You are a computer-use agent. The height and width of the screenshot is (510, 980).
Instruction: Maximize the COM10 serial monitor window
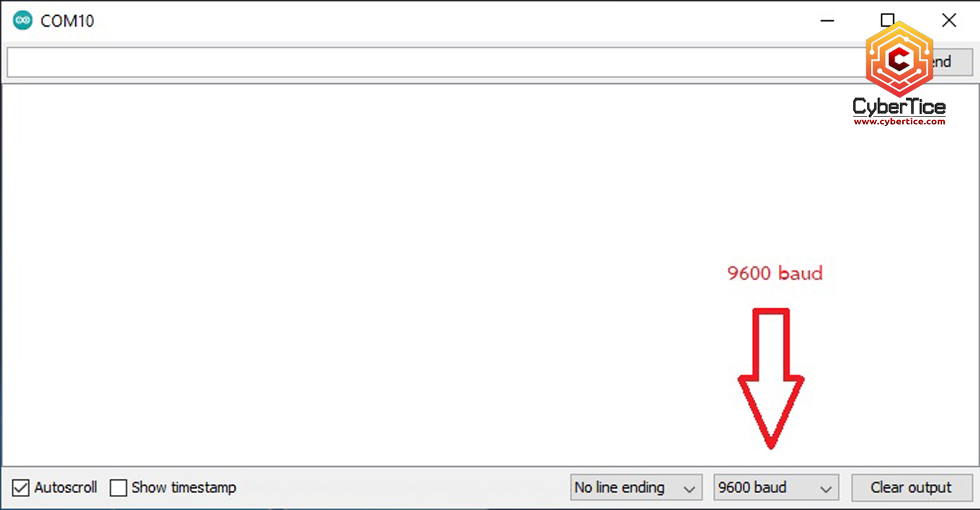coord(887,20)
